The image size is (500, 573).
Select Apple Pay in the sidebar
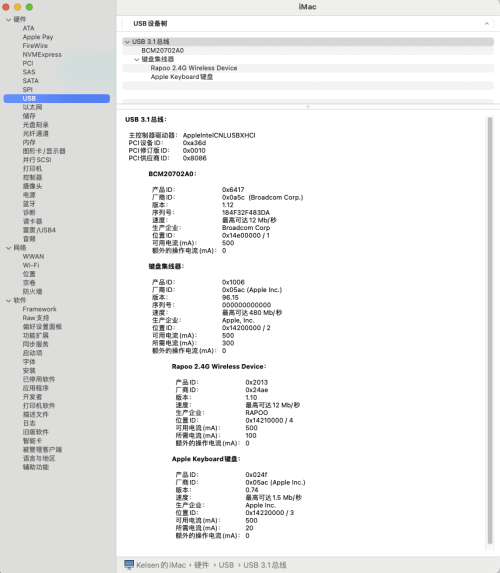[x=38, y=37]
